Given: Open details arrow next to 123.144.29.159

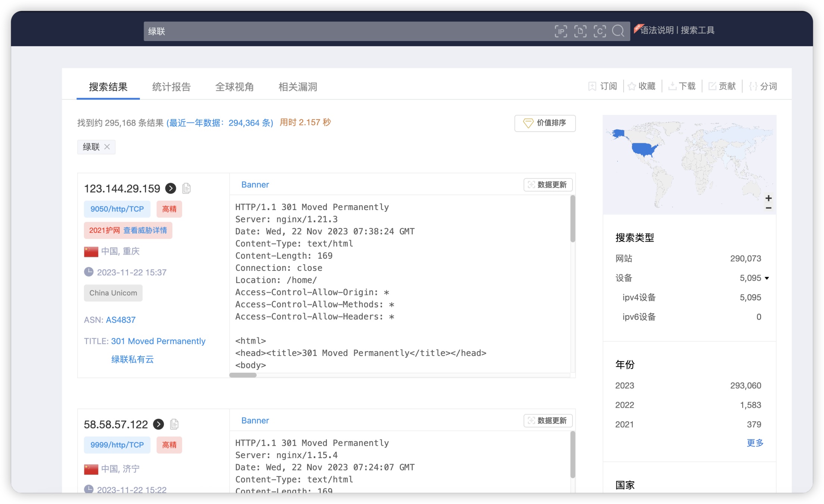Looking at the screenshot, I should coord(171,188).
